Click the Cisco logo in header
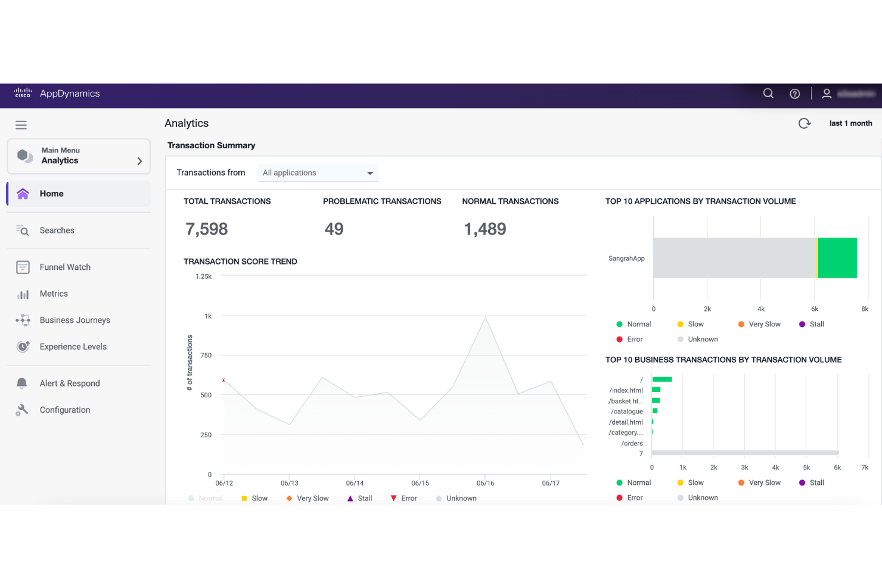Viewport: 882px width, 588px height. 23,93
